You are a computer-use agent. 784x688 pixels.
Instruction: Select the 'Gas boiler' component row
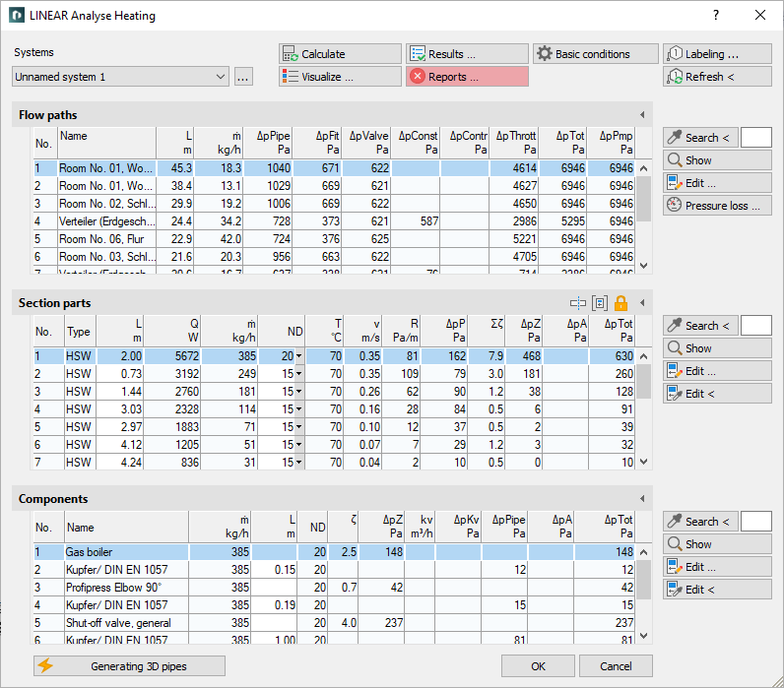click(335, 552)
